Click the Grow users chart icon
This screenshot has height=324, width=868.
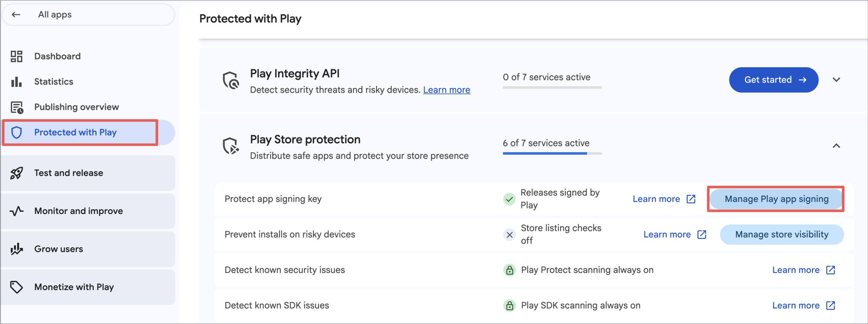tap(16, 249)
